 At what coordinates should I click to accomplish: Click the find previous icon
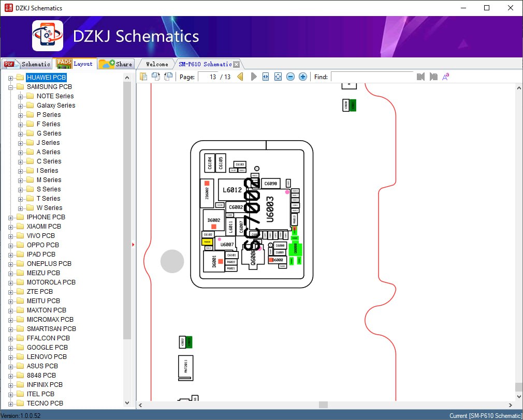421,77
